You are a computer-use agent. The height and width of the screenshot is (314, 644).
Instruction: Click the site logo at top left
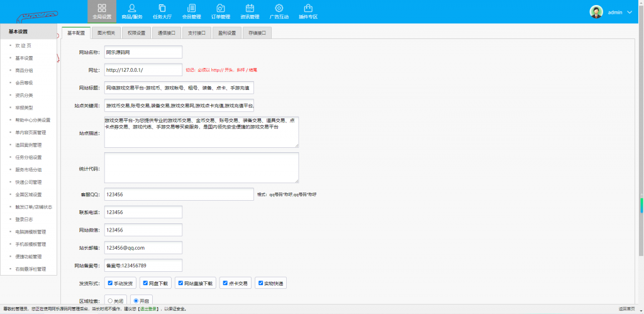[36, 16]
